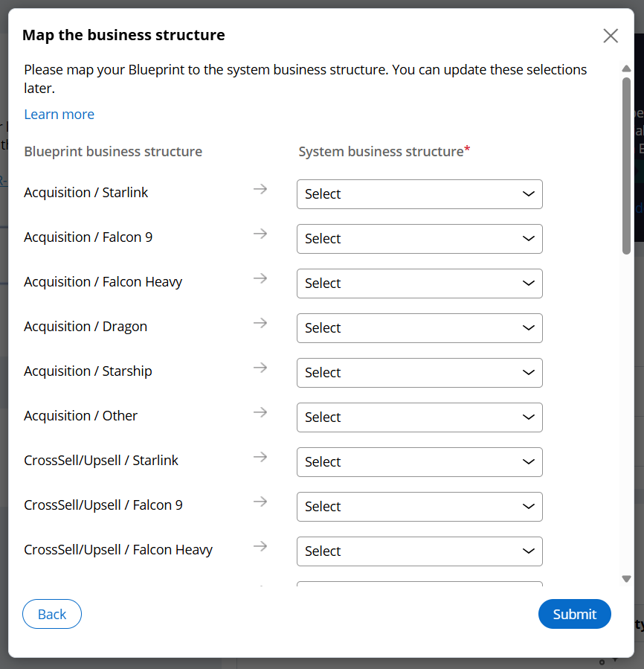
Task: Click the 'Acquisition / Dragon' label
Action: 86,327
